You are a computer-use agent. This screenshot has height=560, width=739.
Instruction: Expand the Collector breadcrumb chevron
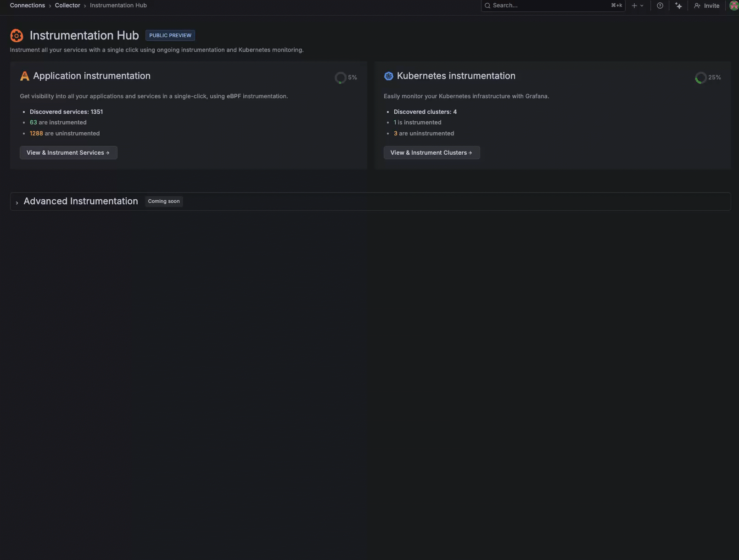pos(84,6)
